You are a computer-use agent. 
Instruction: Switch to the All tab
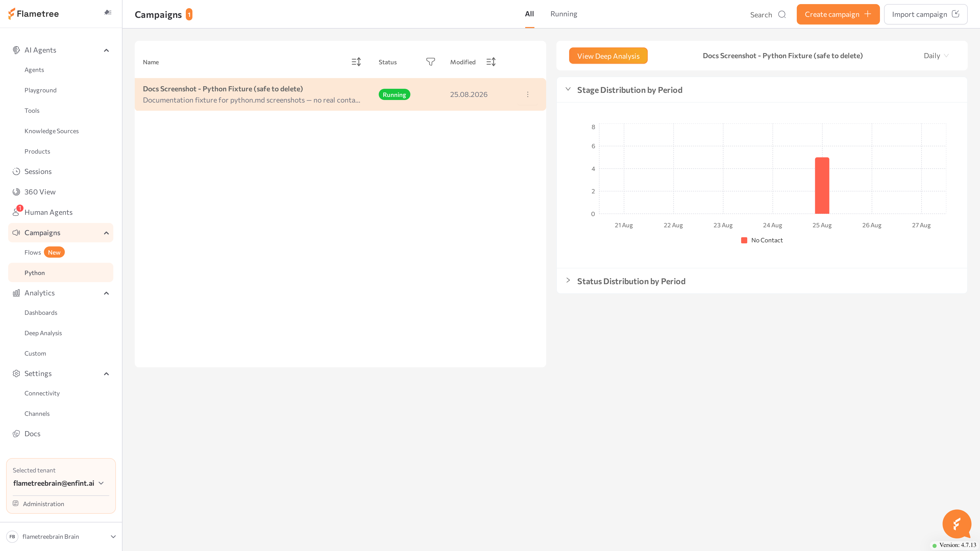[x=529, y=14]
